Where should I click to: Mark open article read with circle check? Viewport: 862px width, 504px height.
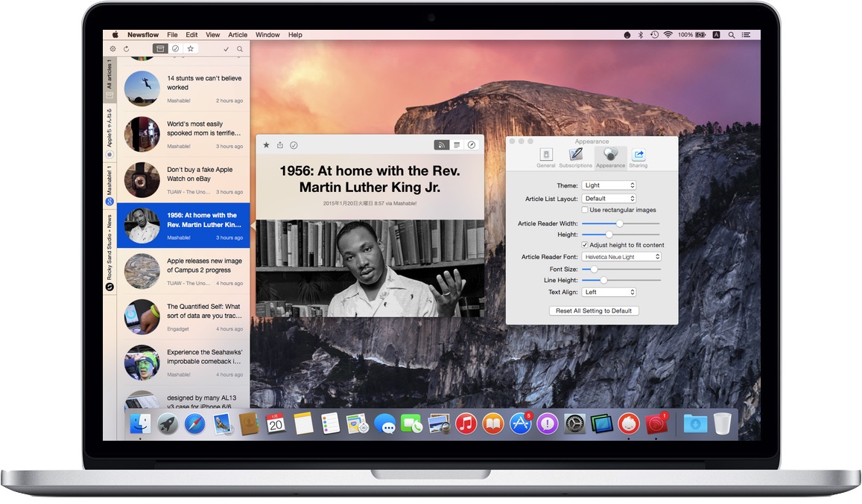point(294,145)
